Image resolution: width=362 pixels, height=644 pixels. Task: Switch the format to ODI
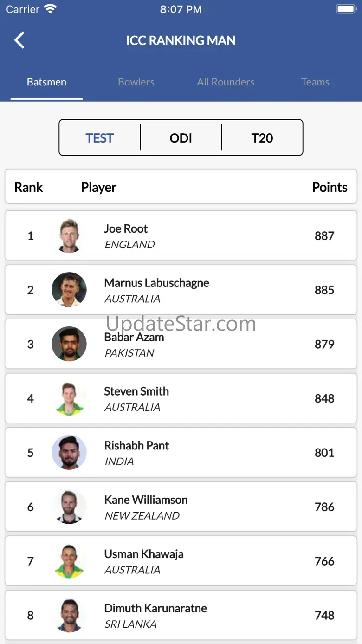[181, 138]
